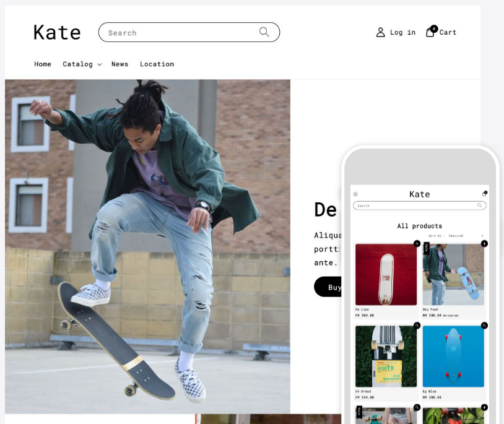Click the hero photo of the jumping skateboarder
Screen dimensions: 504x424
click(x=147, y=247)
